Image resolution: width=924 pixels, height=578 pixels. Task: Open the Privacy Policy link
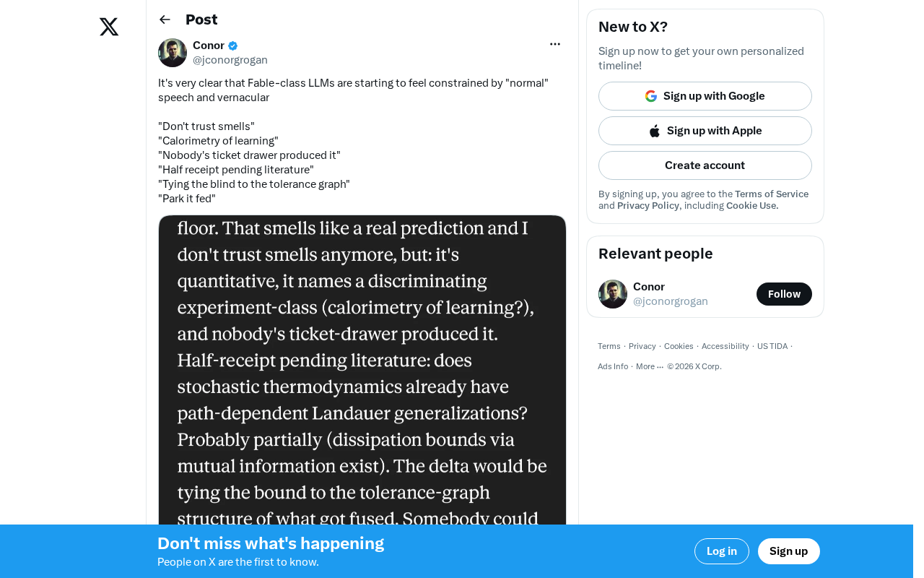click(648, 206)
